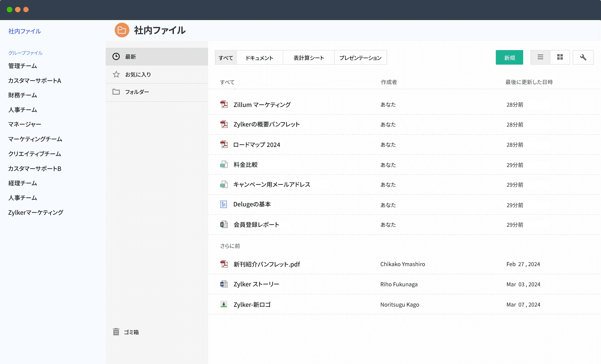This screenshot has height=364, width=601.
Task: Click spreadsheet icon of 料金比較
Action: 224,165
